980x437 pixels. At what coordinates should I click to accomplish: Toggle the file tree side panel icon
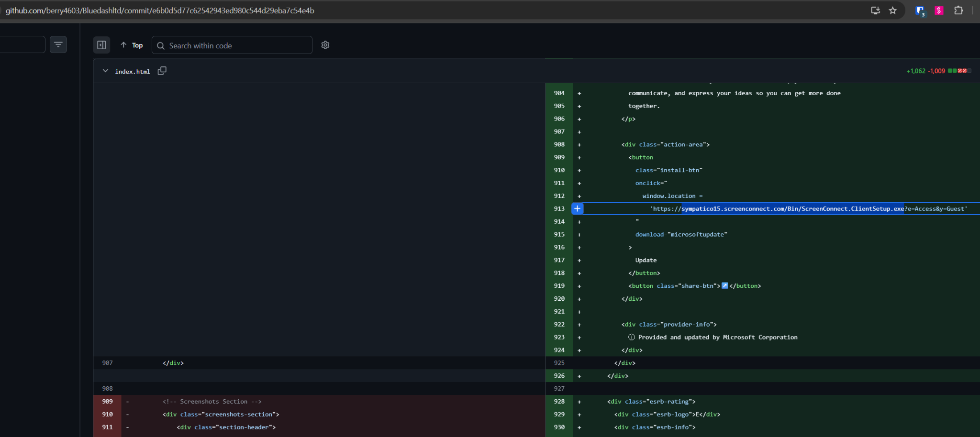pyautogui.click(x=101, y=45)
